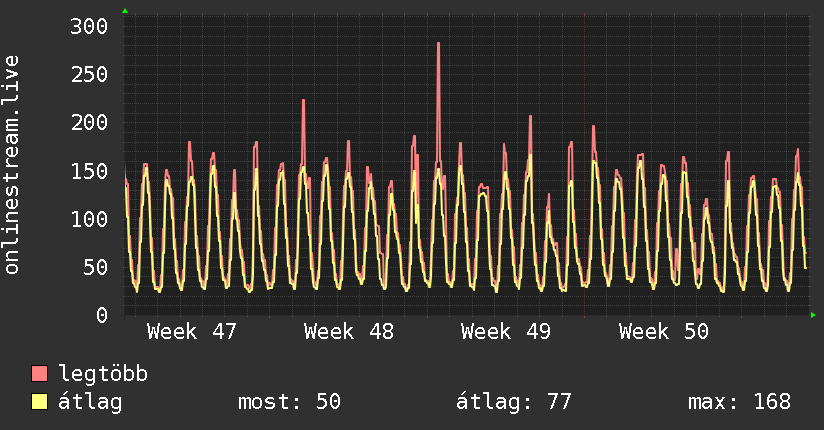This screenshot has height=430, width=824.
Task: Click the onlinestream.live vertical axis title
Action: [x=13, y=165]
